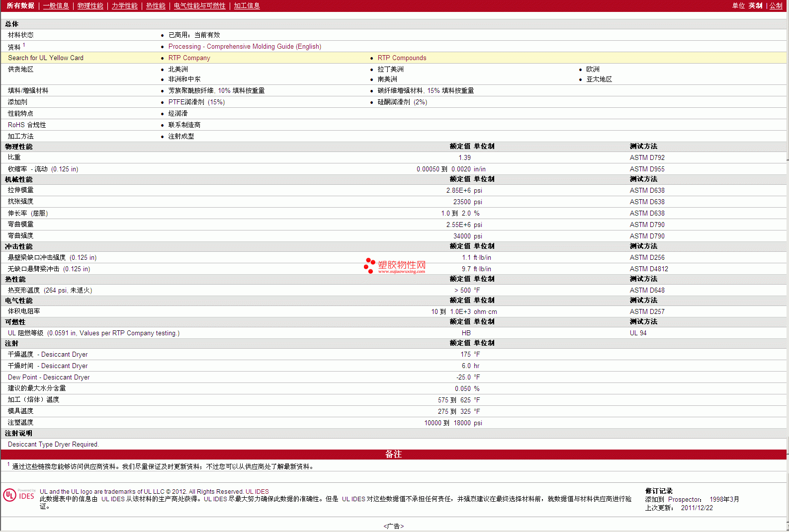Go to the 物理性能 tab
The width and height of the screenshot is (789, 532).
click(90, 6)
